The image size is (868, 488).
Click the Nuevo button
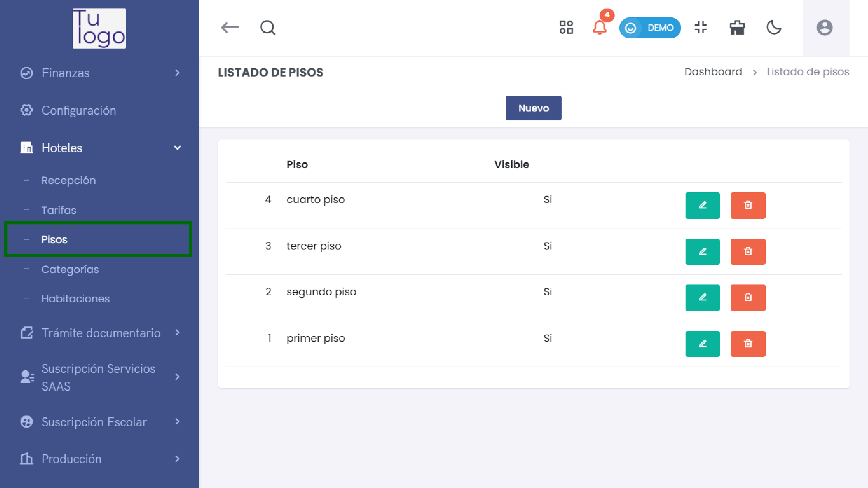click(533, 108)
